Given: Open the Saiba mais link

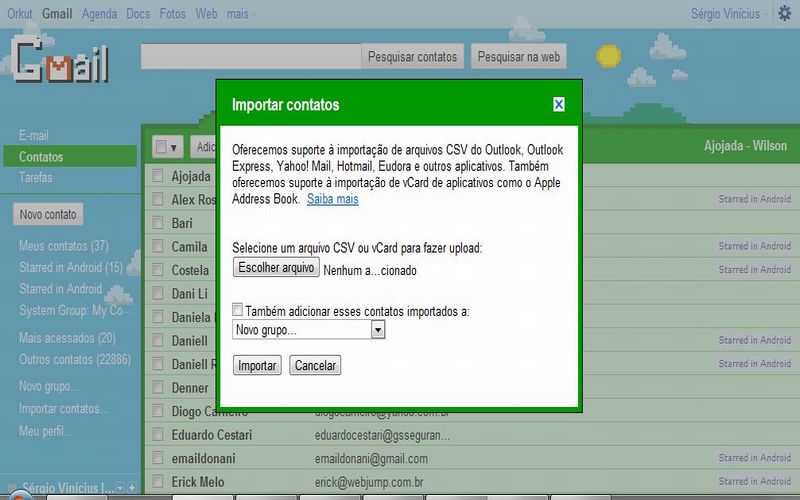Looking at the screenshot, I should [x=333, y=199].
